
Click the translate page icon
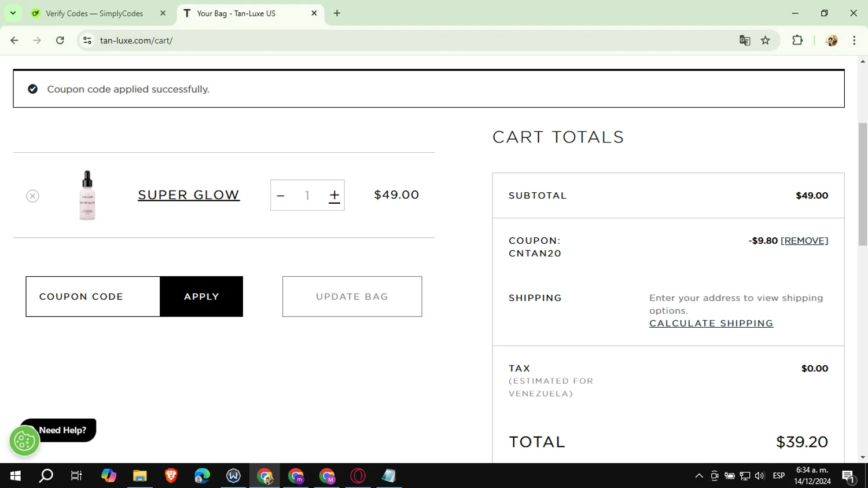[x=745, y=41]
